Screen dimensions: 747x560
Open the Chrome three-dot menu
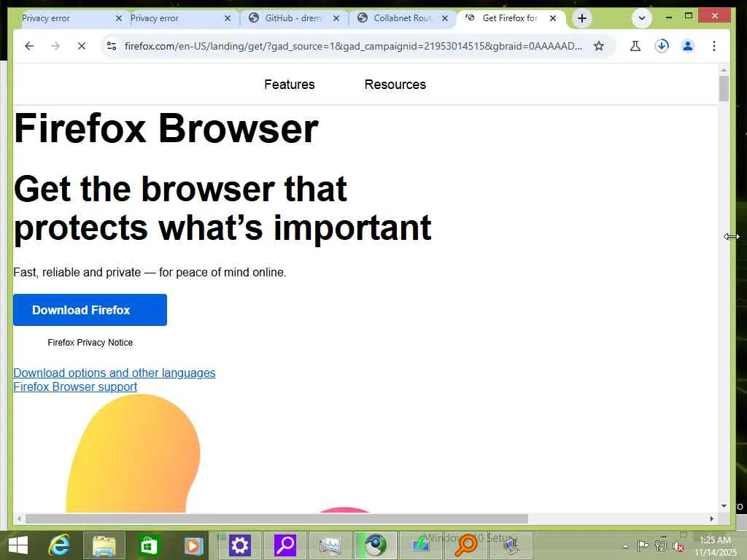point(713,46)
